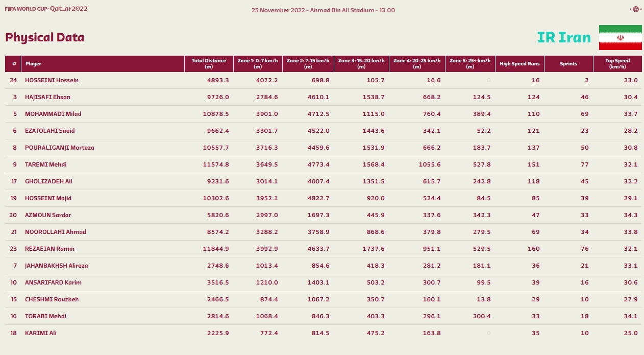Click the # jersey number column header

coord(14,64)
